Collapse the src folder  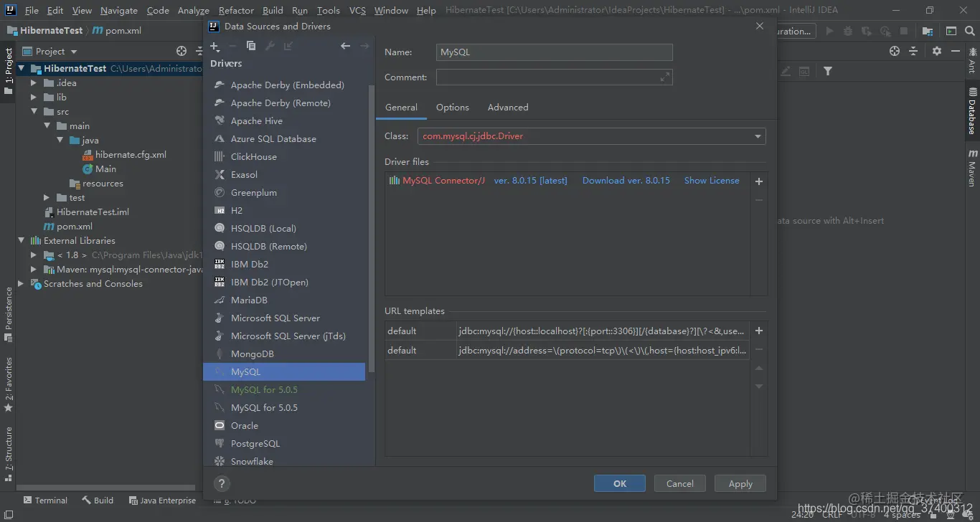click(x=34, y=112)
